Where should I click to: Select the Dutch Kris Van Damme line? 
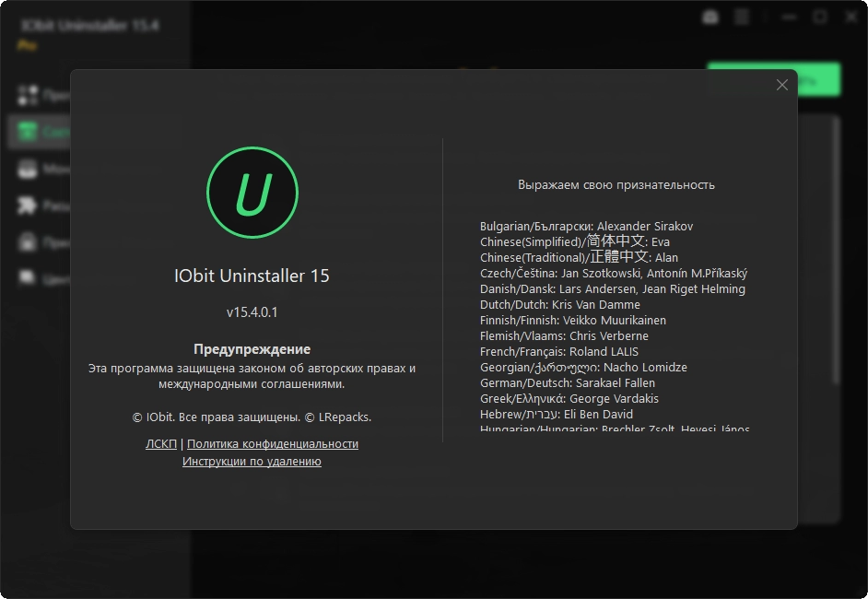coord(559,304)
